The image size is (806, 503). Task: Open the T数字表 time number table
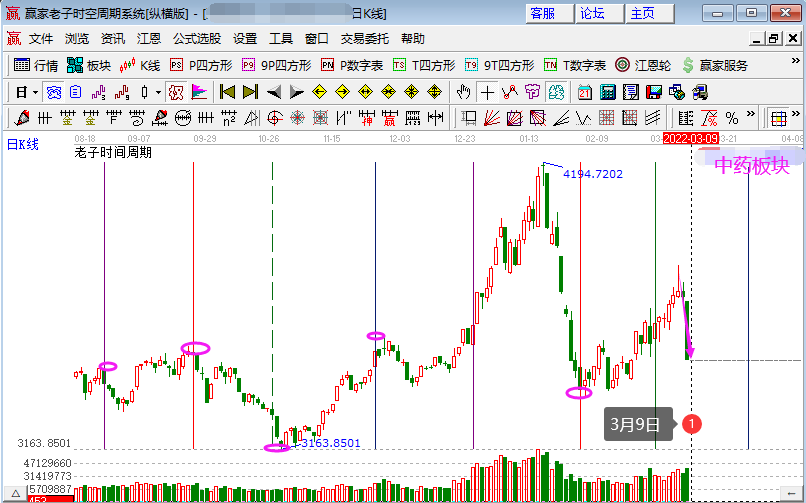click(x=575, y=65)
